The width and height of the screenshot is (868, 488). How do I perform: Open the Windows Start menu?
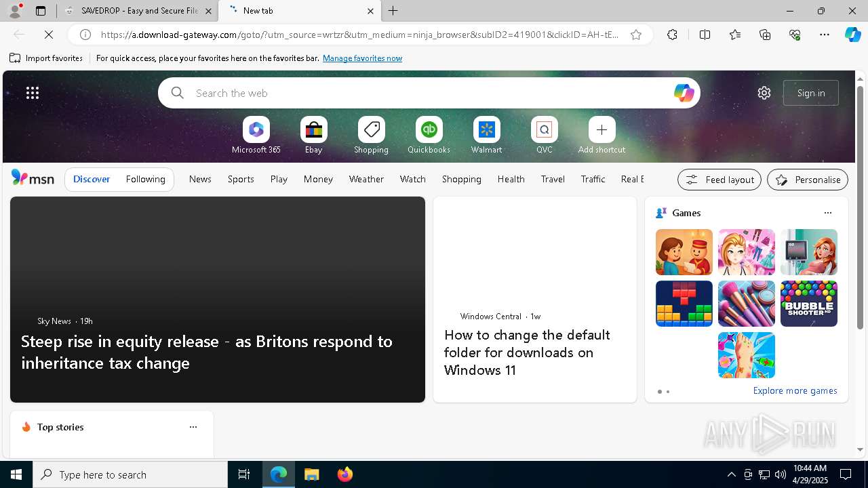click(16, 474)
